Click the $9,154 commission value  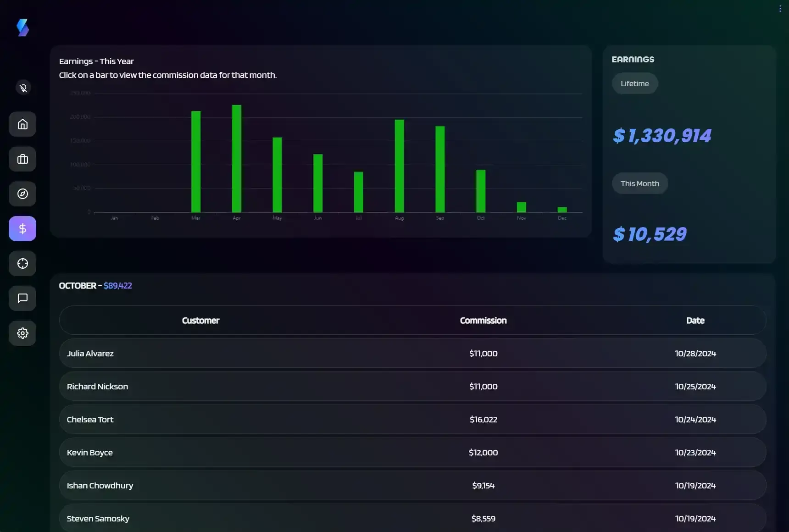(x=483, y=486)
